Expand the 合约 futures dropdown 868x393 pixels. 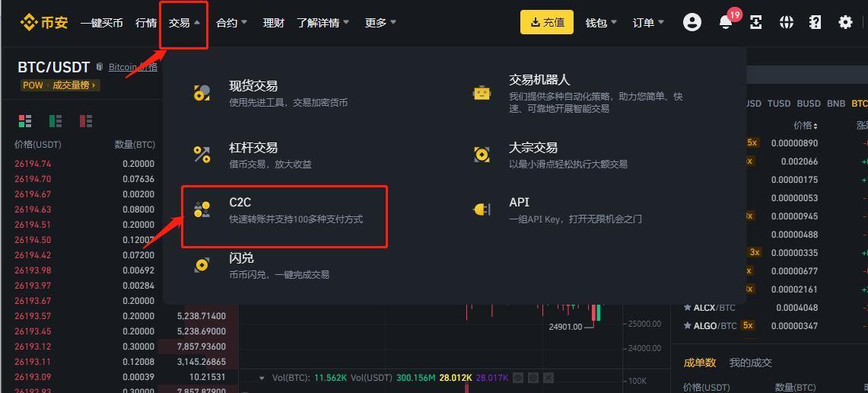tap(231, 23)
